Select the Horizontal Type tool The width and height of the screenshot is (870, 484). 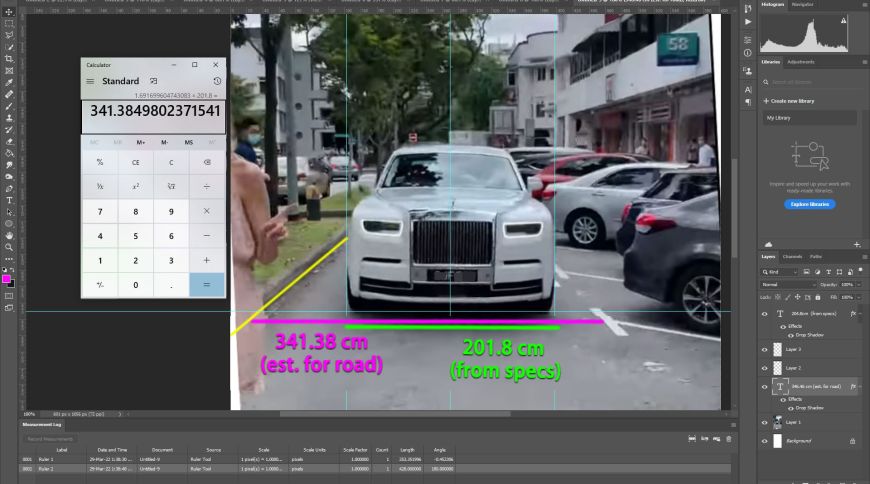[x=9, y=200]
